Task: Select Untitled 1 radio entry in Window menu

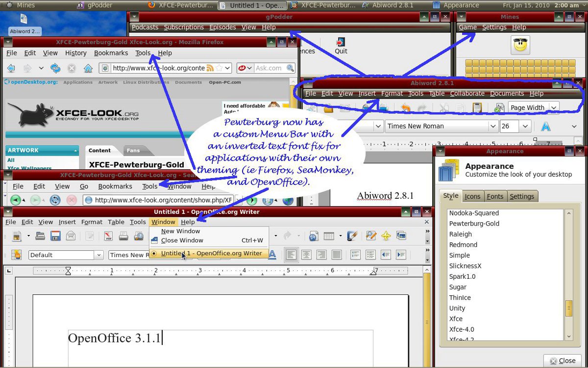Action: (x=209, y=253)
